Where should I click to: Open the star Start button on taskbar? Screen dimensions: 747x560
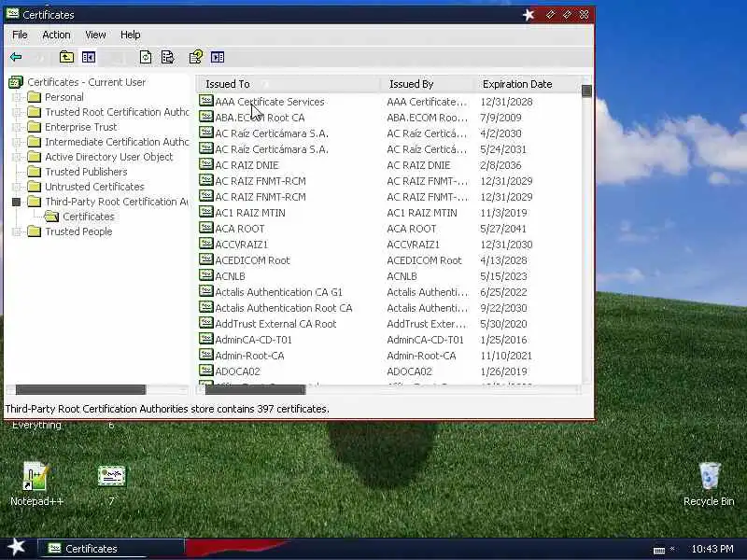[x=17, y=547]
